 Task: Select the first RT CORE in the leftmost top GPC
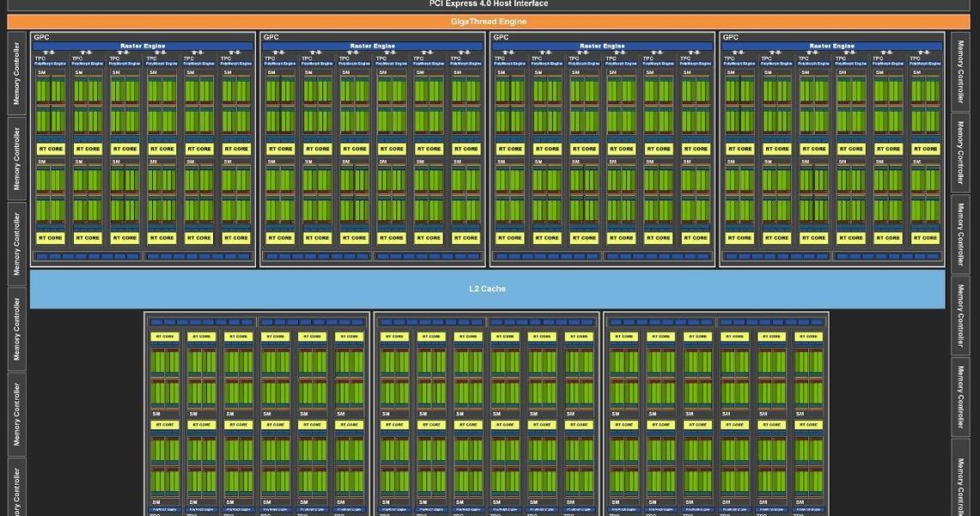51,149
